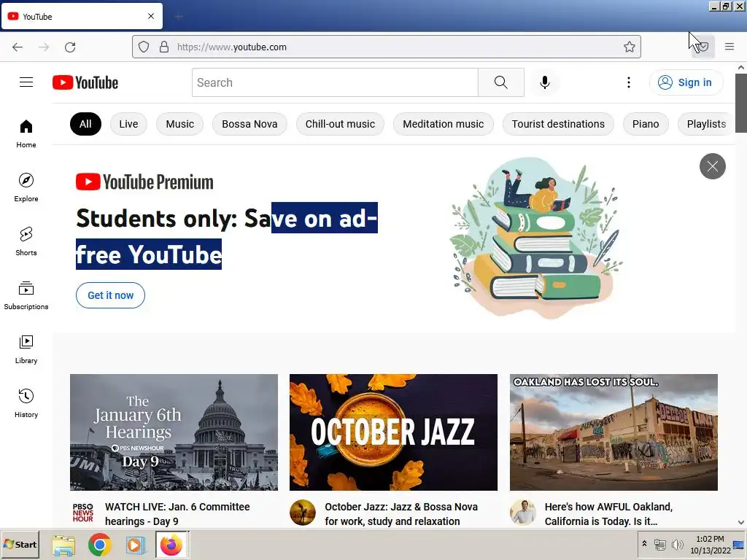Image resolution: width=747 pixels, height=560 pixels.
Task: Open October Jazz video title link
Action: pos(401,514)
